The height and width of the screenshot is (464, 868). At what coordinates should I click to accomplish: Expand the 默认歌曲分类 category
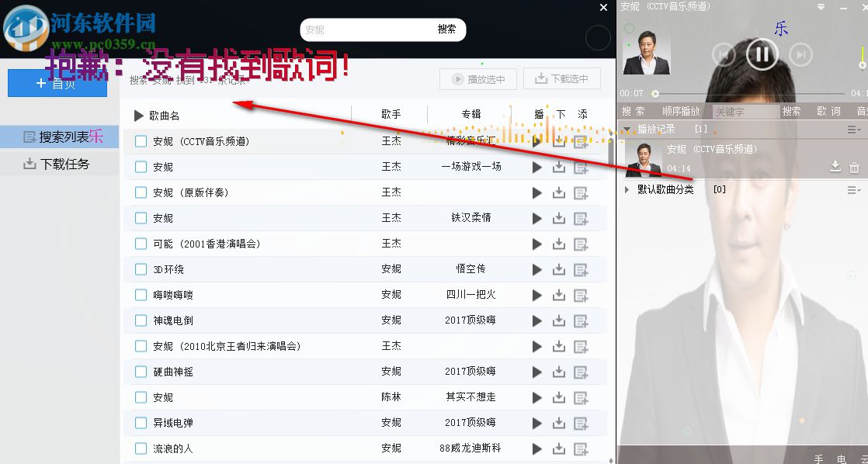pos(627,189)
